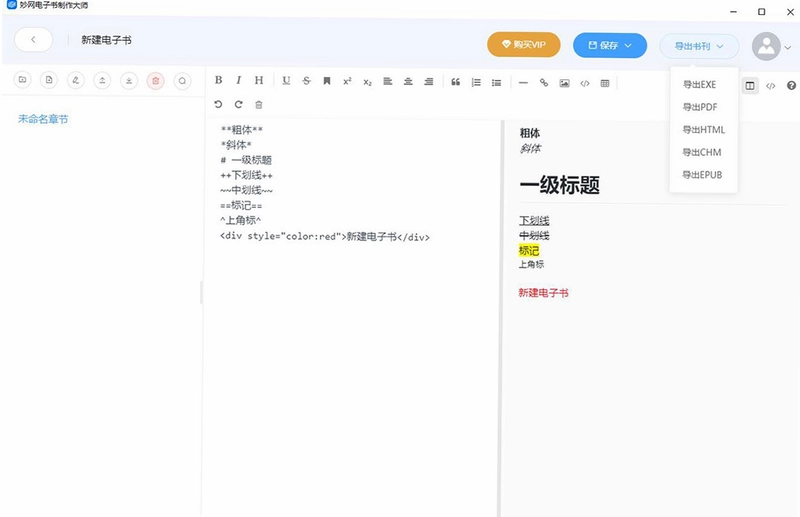Image resolution: width=800 pixels, height=517 pixels.
Task: Click the div style color:red line
Action: tap(325, 236)
